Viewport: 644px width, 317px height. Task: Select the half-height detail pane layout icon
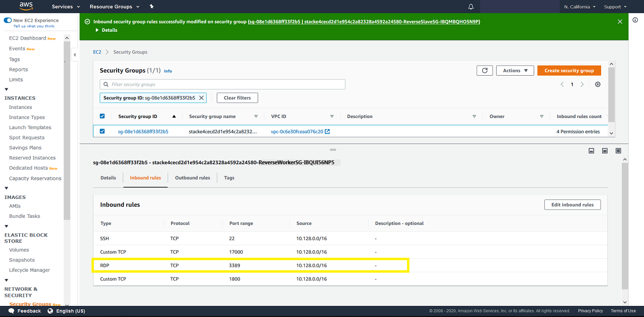(x=605, y=150)
